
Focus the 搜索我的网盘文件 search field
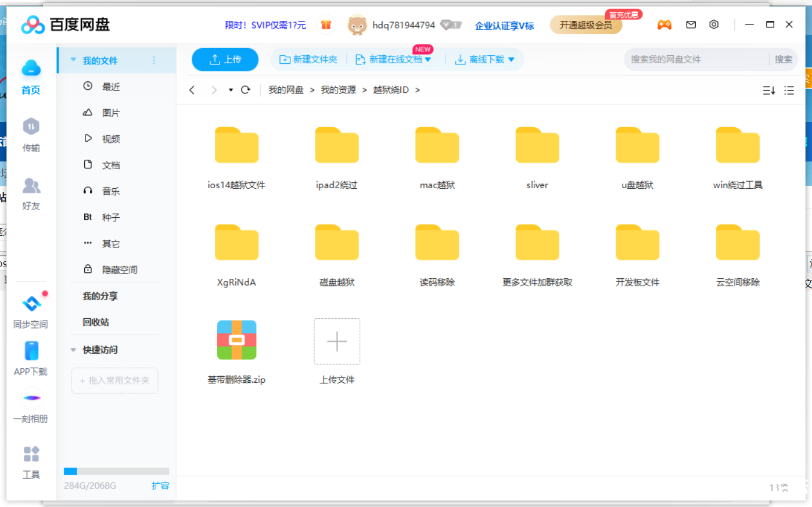coord(697,59)
